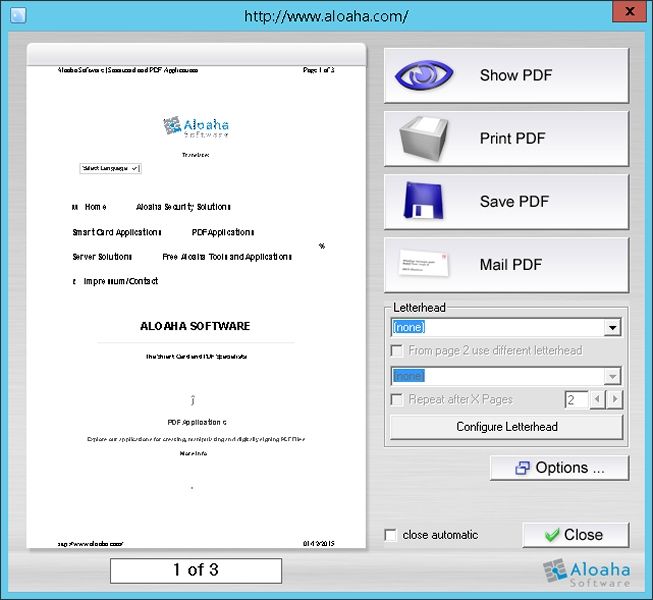The image size is (653, 600).
Task: Click the floppy disk Save PDF icon
Action: click(424, 201)
